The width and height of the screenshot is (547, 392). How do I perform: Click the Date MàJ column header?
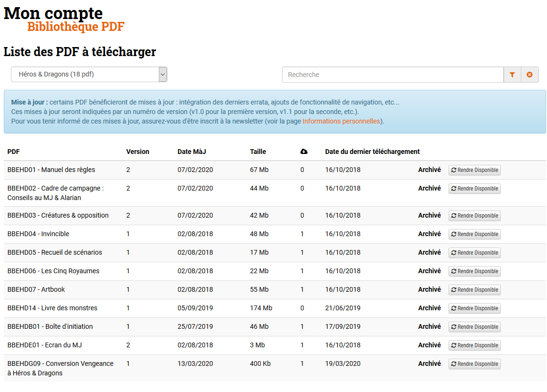(192, 152)
